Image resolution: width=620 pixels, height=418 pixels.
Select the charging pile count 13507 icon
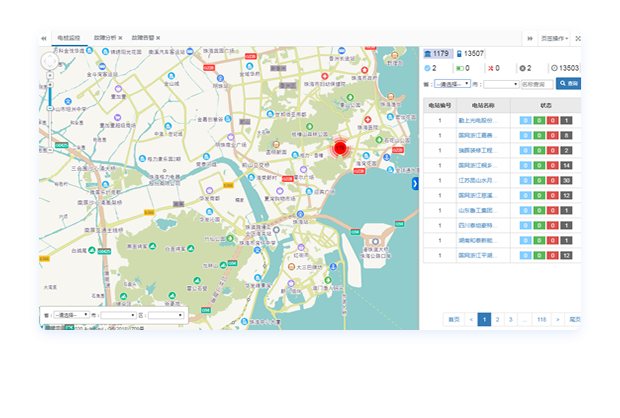(470, 53)
